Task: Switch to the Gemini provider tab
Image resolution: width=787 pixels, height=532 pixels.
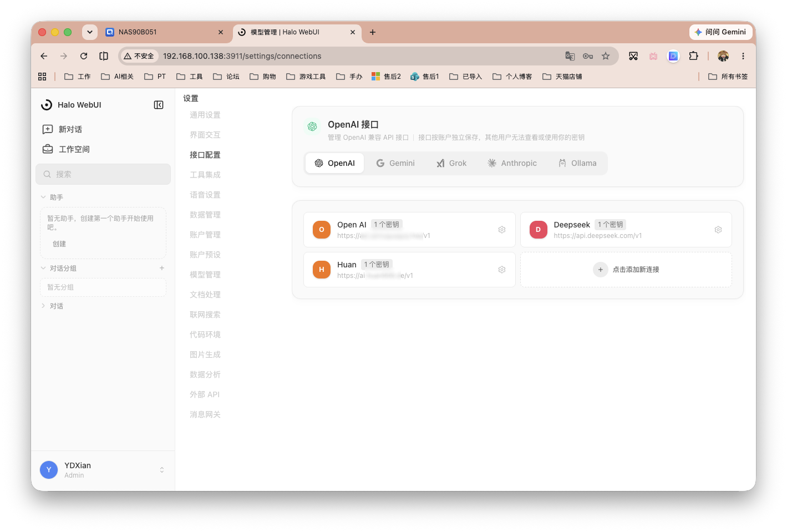Action: 395,163
